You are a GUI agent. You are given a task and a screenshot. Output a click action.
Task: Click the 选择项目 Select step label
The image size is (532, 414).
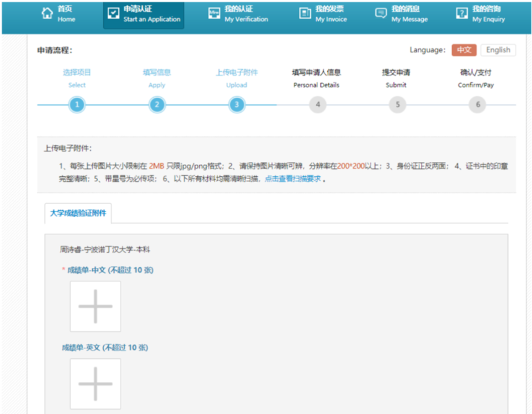click(x=77, y=72)
